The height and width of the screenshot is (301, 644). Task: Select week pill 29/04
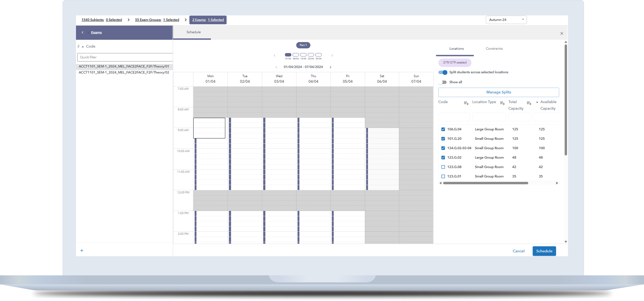318,55
